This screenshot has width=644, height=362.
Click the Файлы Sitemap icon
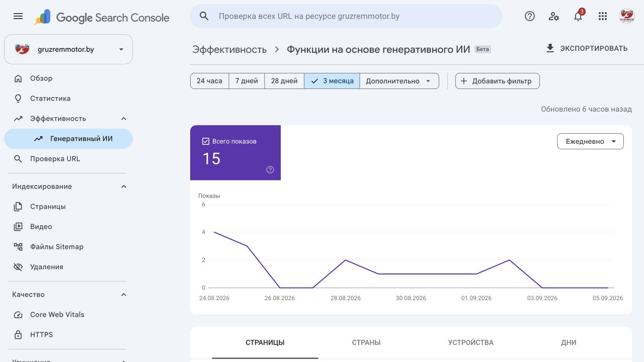18,247
